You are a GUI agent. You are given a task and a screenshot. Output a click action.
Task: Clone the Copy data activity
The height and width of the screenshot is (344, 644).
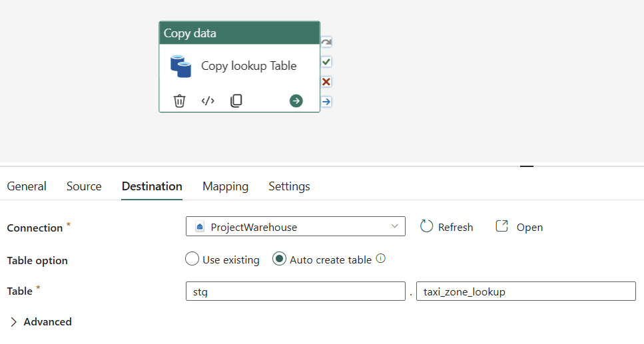pyautogui.click(x=236, y=100)
